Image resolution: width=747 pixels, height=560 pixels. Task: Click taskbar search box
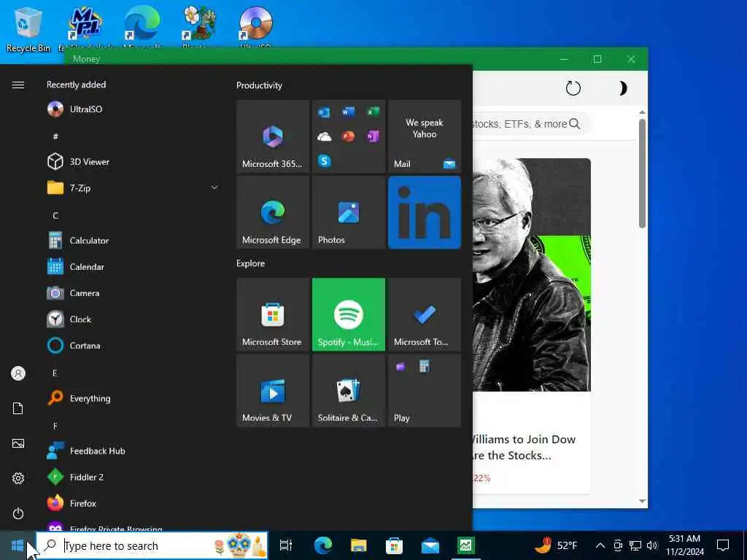(x=152, y=545)
